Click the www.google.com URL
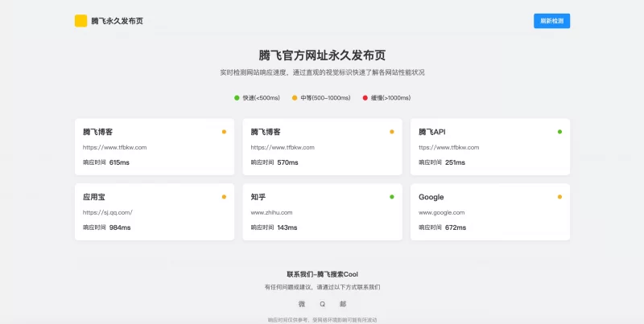Screen dimensions: 644x324 (441, 212)
